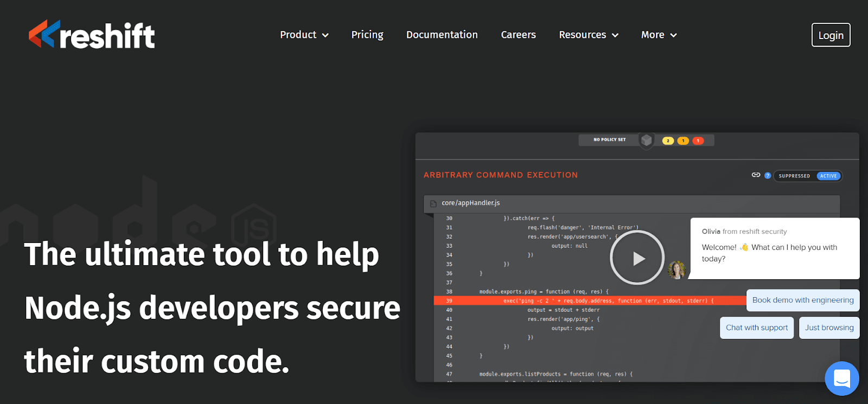868x404 pixels.
Task: Visit the Careers page
Action: [x=519, y=35]
